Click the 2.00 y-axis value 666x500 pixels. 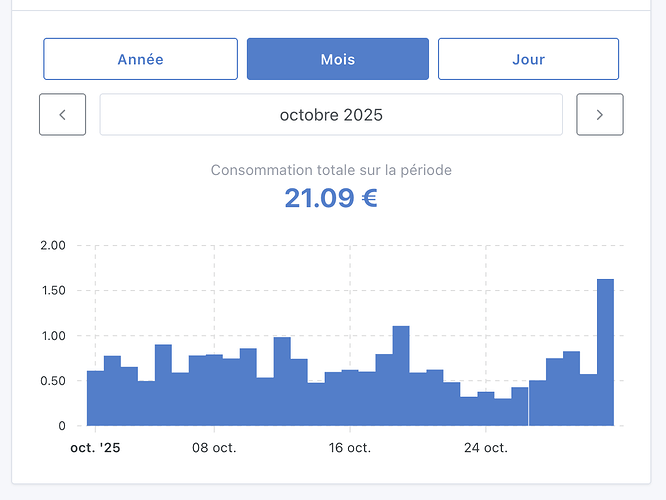tap(52, 245)
